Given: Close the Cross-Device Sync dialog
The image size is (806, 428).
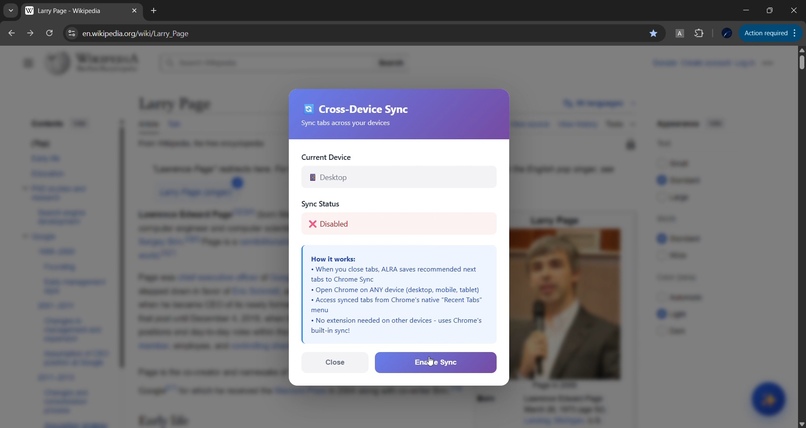Looking at the screenshot, I should 335,362.
